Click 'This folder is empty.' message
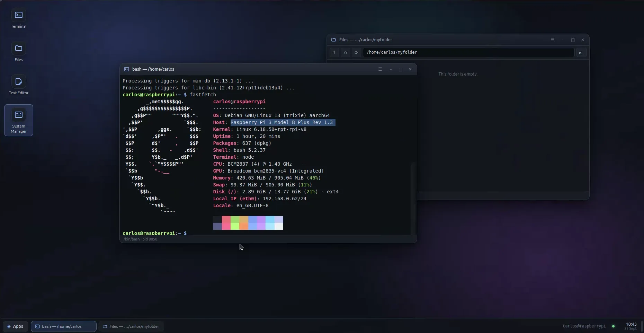The image size is (644, 333). tap(458, 74)
